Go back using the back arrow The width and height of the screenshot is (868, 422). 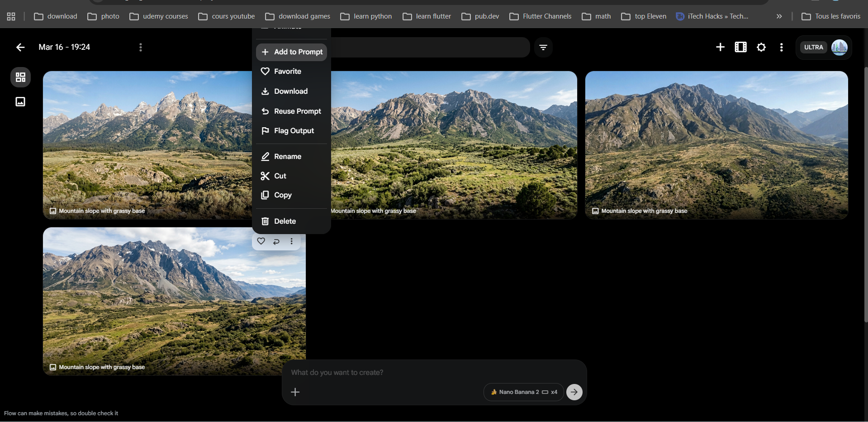click(20, 47)
